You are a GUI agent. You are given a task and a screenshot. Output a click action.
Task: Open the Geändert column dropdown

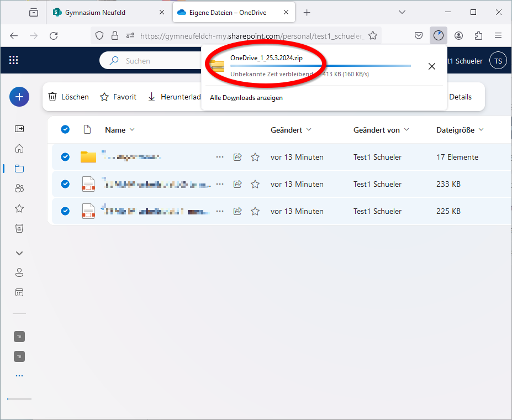[x=291, y=130]
